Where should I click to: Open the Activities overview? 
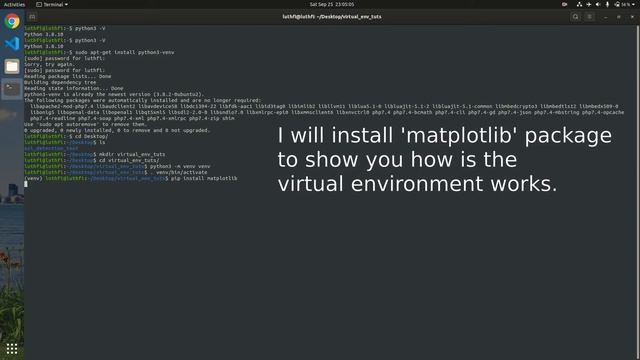pyautogui.click(x=14, y=4)
